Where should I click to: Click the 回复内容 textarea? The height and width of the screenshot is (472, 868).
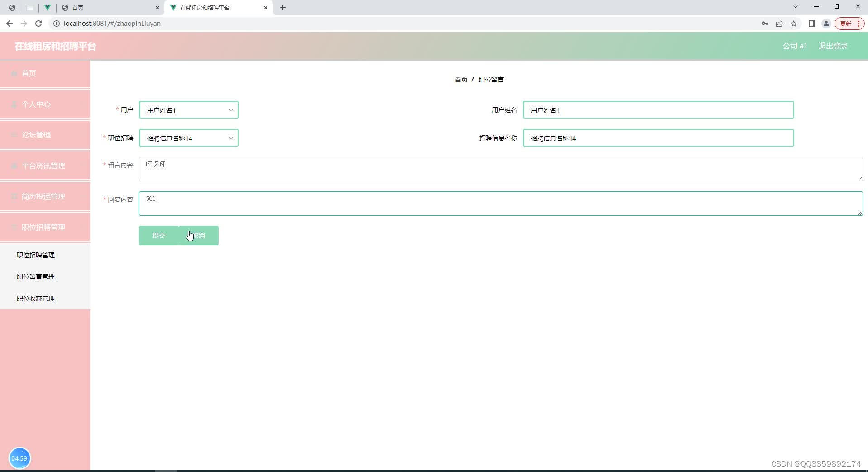coord(501,203)
